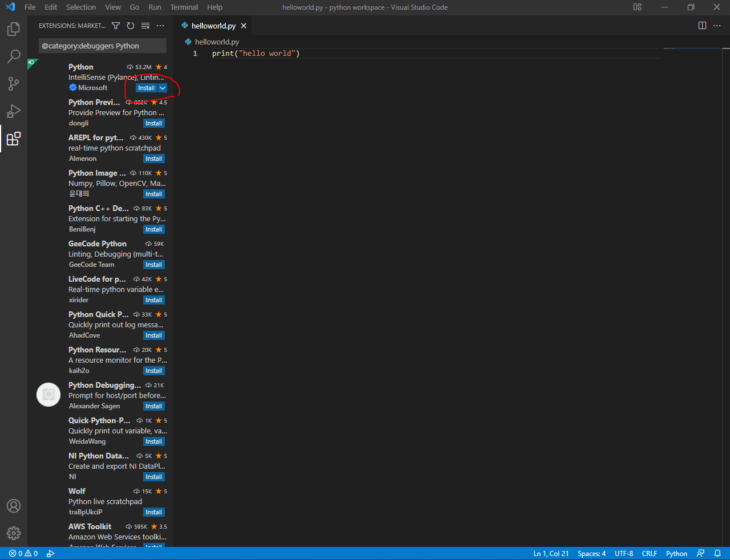Open Ln 1, Col 21 go-to-line
Viewport: 730px width, 560px height.
[551, 554]
